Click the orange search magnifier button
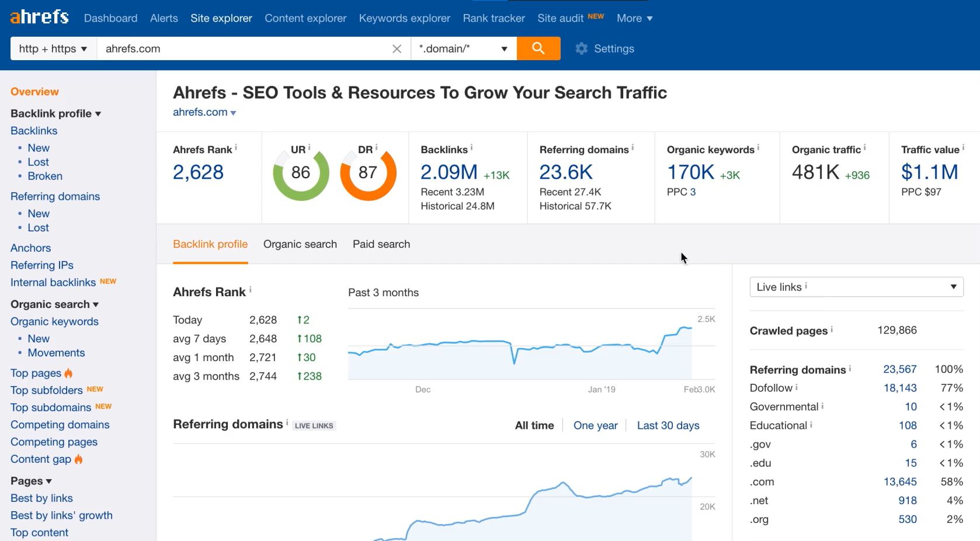Screen dimensions: 980x541 click(x=538, y=48)
